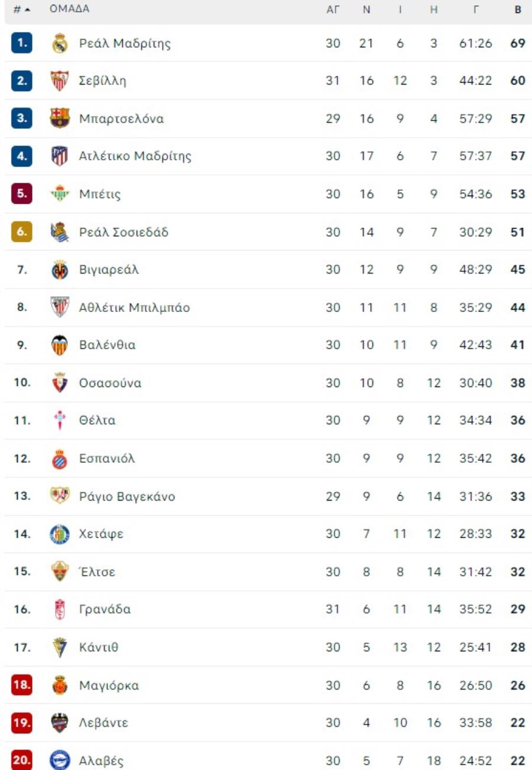Click the Villarreal yellow crest icon
This screenshot has width=532, height=770.
60,270
